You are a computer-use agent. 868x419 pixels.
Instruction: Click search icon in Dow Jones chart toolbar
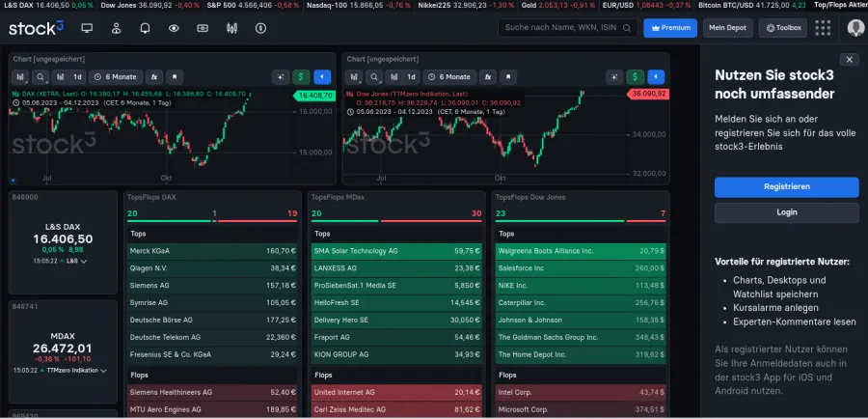(x=374, y=77)
